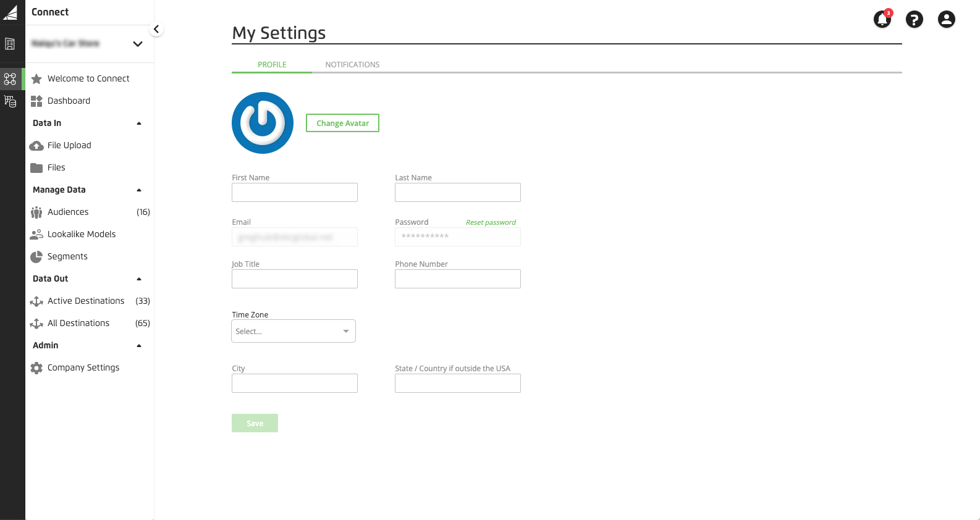Viewport: 980px width, 520px height.
Task: Click the Files folder icon
Action: [36, 167]
